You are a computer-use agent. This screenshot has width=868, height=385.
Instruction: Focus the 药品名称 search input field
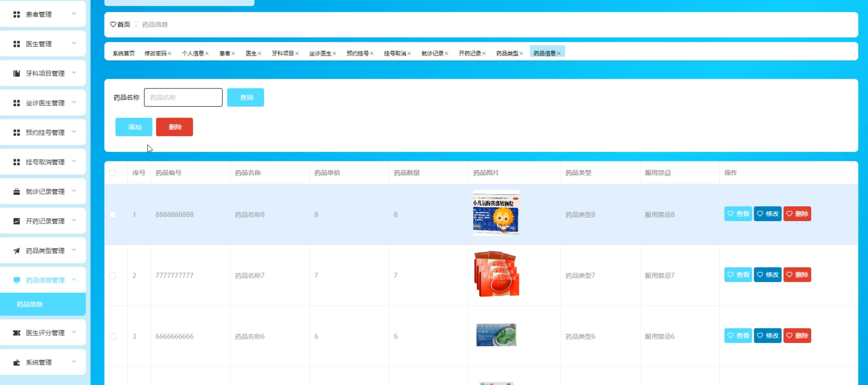click(183, 98)
